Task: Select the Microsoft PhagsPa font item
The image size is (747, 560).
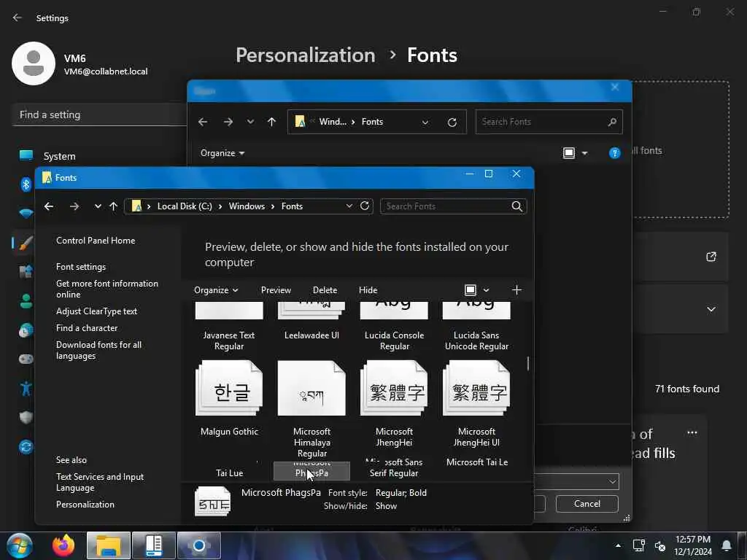Action: pos(311,471)
